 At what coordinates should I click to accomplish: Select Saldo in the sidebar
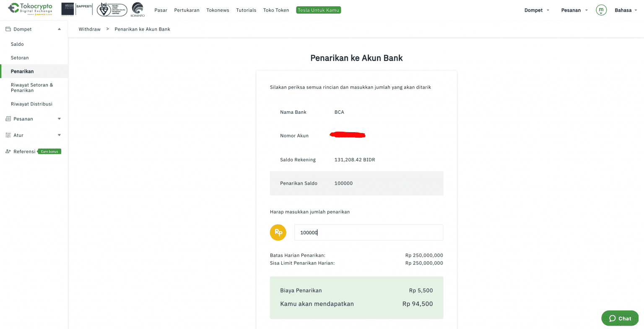17,44
